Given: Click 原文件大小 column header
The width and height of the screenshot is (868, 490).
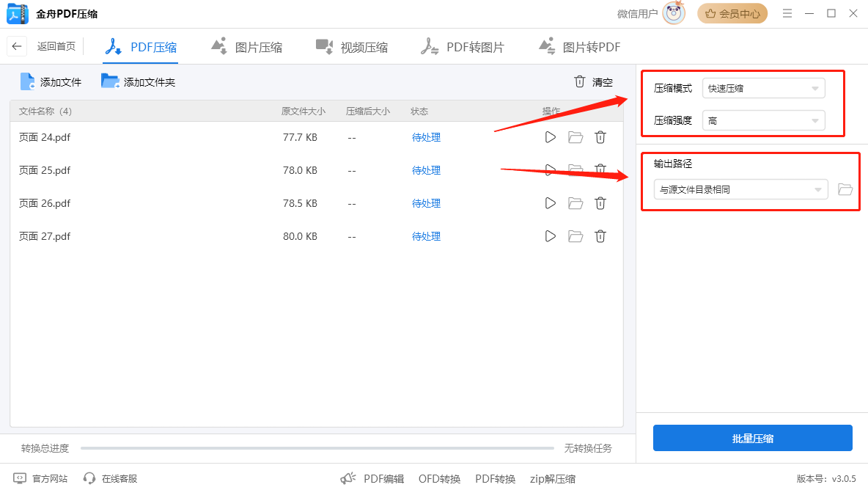Looking at the screenshot, I should tap(304, 111).
